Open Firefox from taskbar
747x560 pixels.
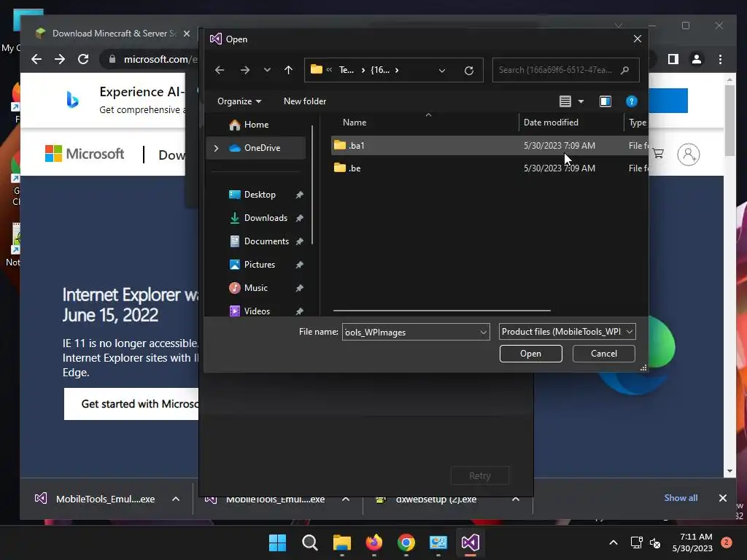(x=374, y=542)
